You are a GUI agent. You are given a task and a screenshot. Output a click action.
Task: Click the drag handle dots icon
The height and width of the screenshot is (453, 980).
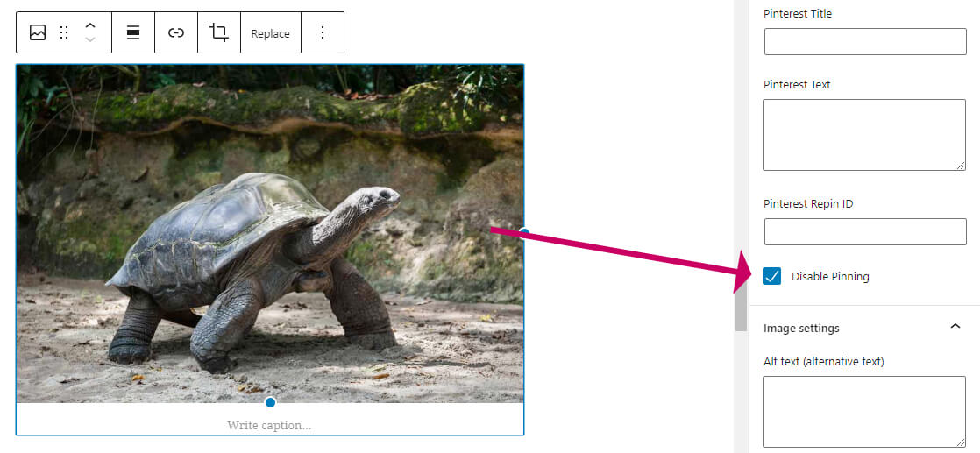64,33
